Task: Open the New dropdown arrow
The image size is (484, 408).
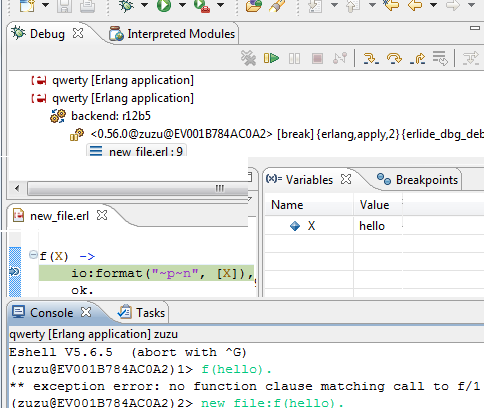Action: pyautogui.click(x=45, y=5)
